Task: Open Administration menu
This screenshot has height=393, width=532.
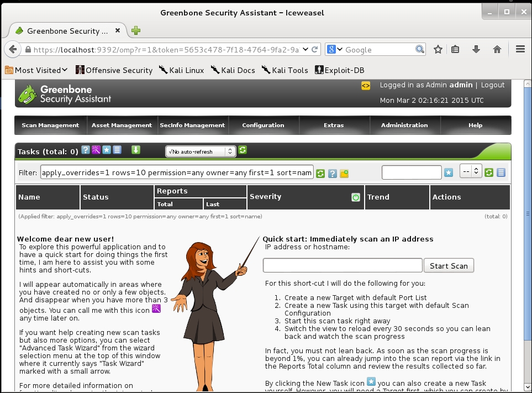Action: click(404, 125)
